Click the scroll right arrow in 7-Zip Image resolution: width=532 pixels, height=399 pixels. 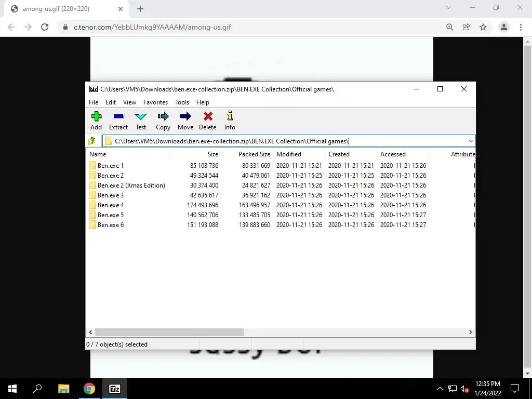[471, 332]
